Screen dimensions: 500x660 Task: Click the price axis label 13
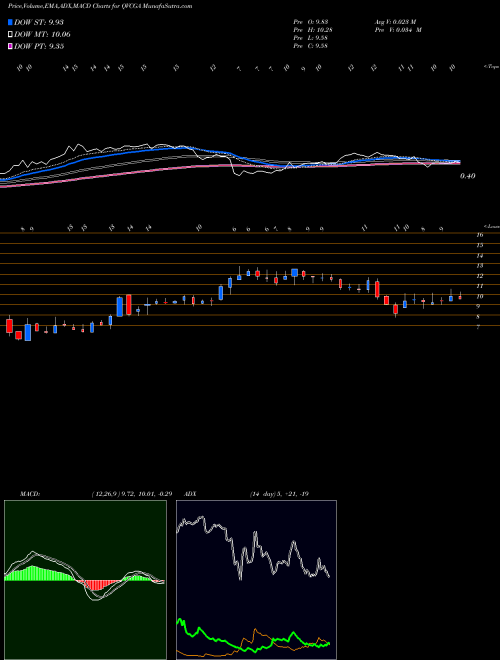479,266
